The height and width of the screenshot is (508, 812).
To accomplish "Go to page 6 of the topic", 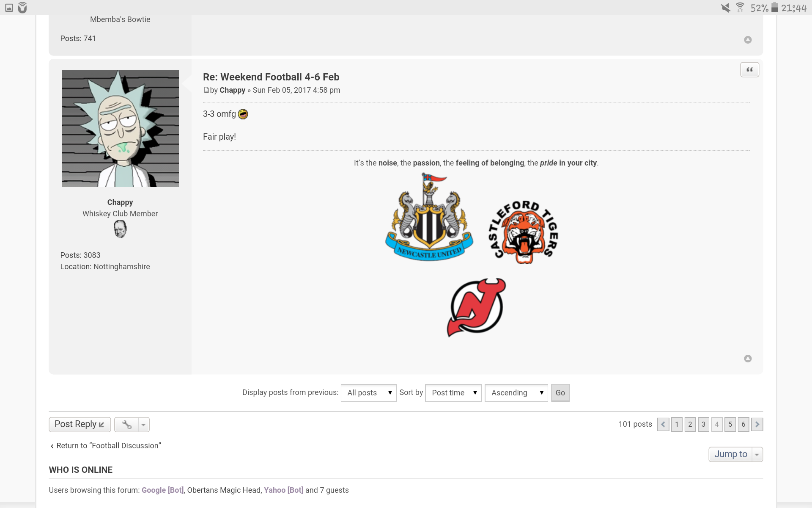I will coord(743,424).
